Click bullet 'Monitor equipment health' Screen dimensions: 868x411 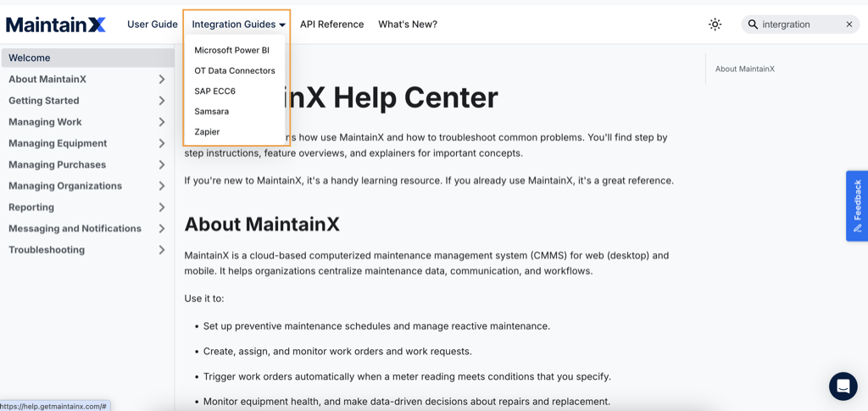pos(406,402)
